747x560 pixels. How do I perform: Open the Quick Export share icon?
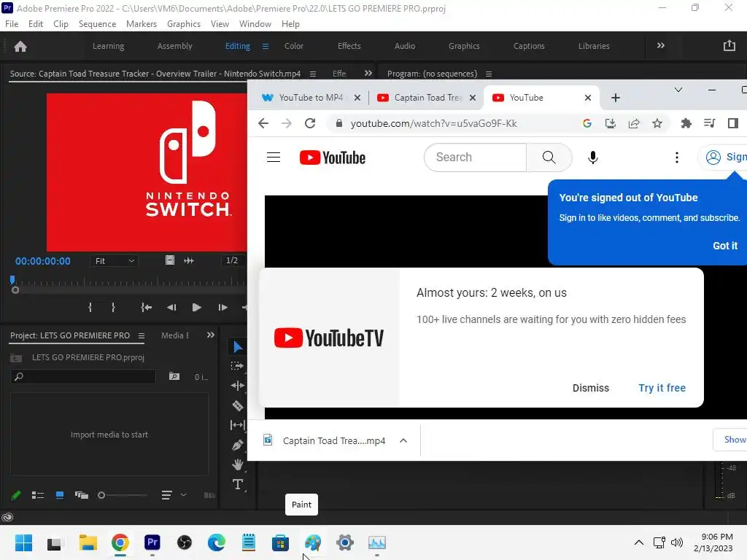729,46
